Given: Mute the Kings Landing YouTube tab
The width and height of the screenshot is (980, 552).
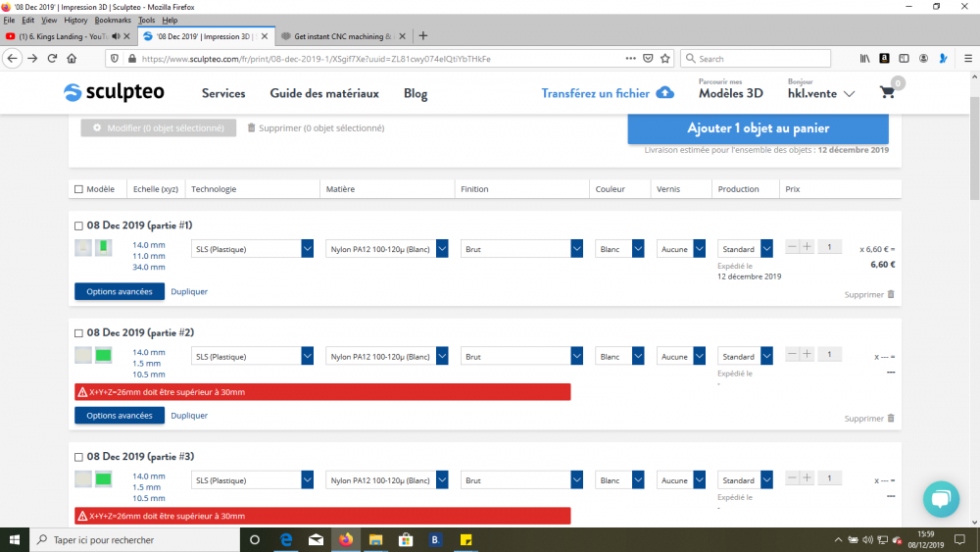Looking at the screenshot, I should (116, 36).
